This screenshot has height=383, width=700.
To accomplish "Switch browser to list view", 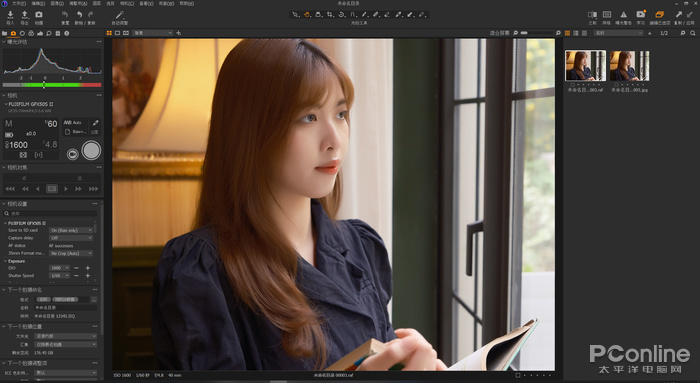I will 576,33.
